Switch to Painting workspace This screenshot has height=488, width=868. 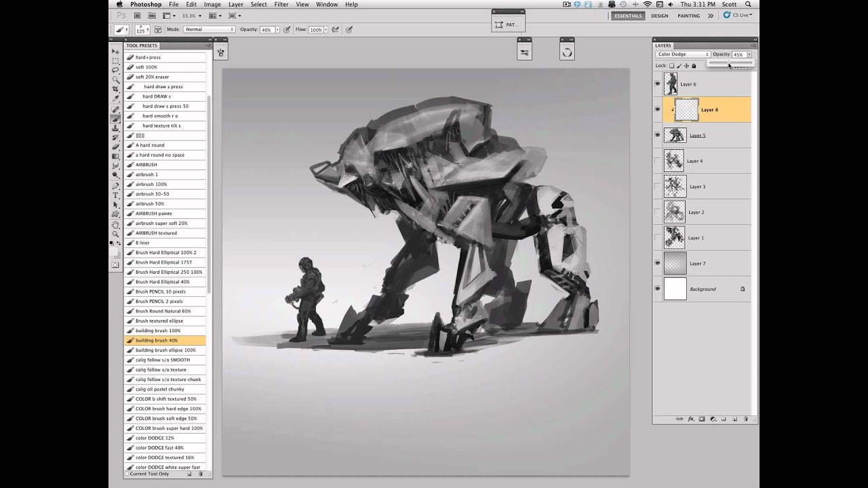pos(689,16)
